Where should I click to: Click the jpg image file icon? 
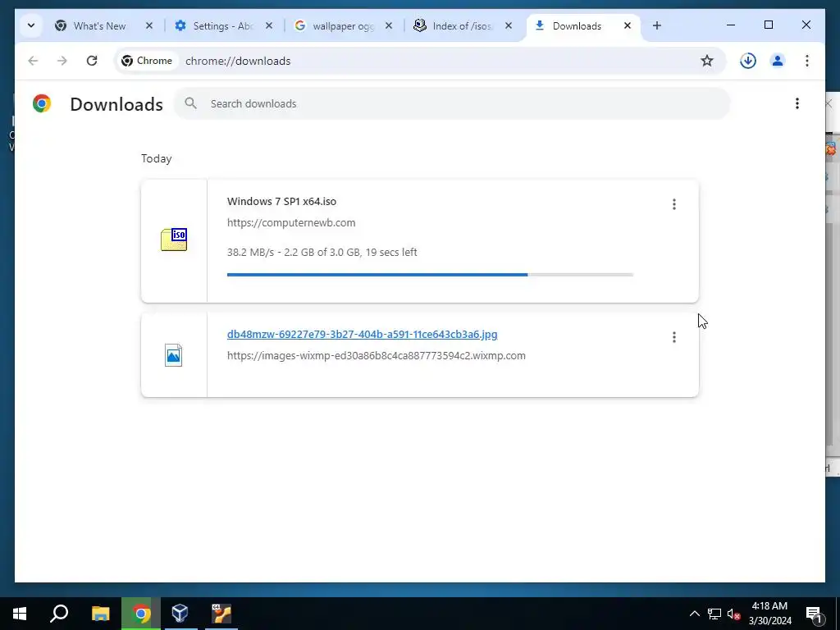click(x=174, y=355)
